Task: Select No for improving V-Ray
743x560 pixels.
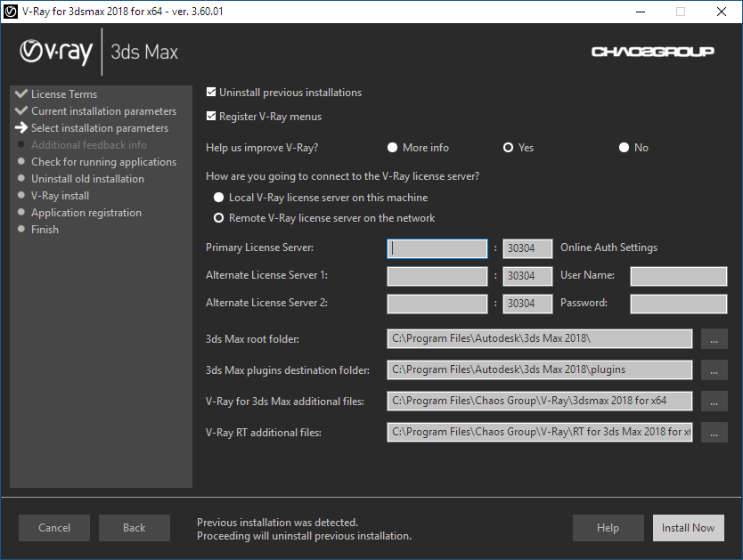Action: (x=624, y=147)
